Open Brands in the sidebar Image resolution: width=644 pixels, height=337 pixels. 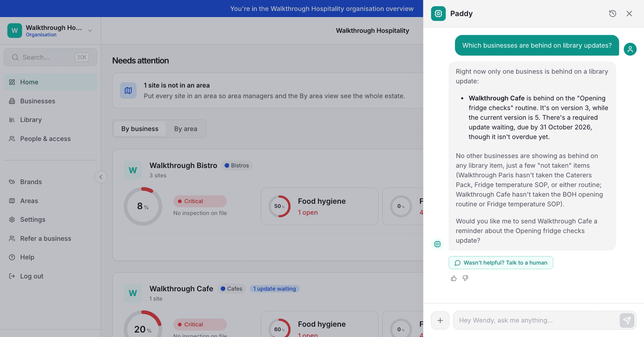[x=50, y=182]
